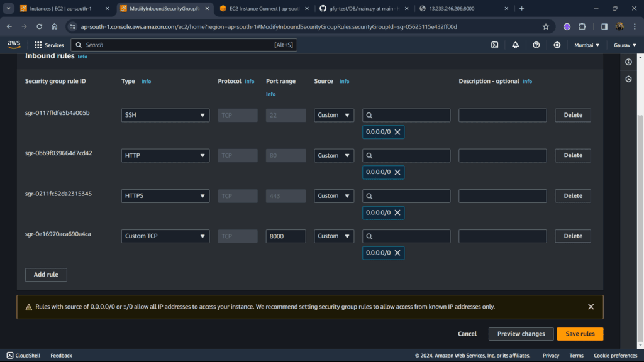This screenshot has height=362, width=644.
Task: Dismiss the 0.0.0.0/0 warning banner
Action: (591, 307)
